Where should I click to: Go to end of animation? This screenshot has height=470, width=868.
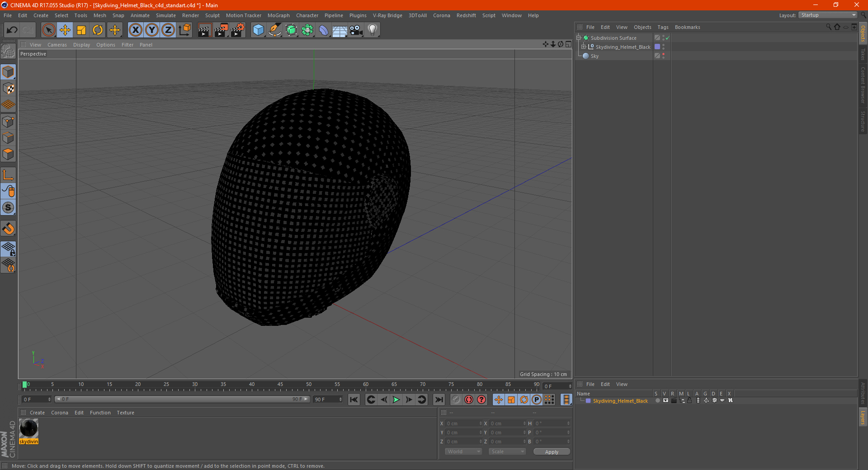[x=439, y=399]
